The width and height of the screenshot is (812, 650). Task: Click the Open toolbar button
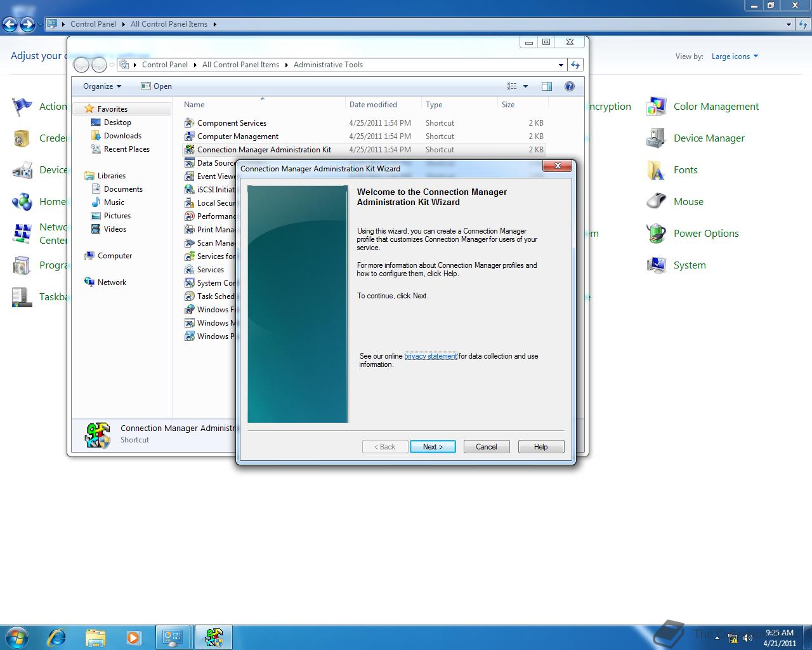coord(156,86)
